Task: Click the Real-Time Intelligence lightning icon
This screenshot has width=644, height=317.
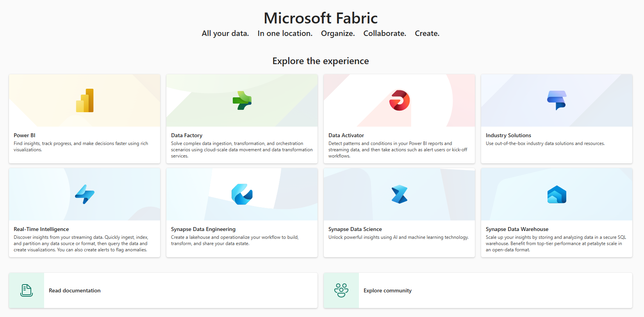Action: (85, 194)
